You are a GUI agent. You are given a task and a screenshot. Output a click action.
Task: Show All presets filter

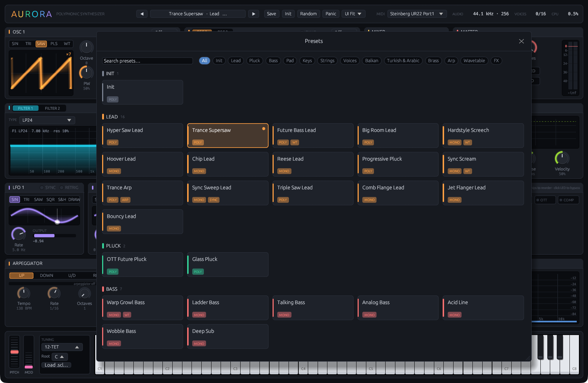205,61
